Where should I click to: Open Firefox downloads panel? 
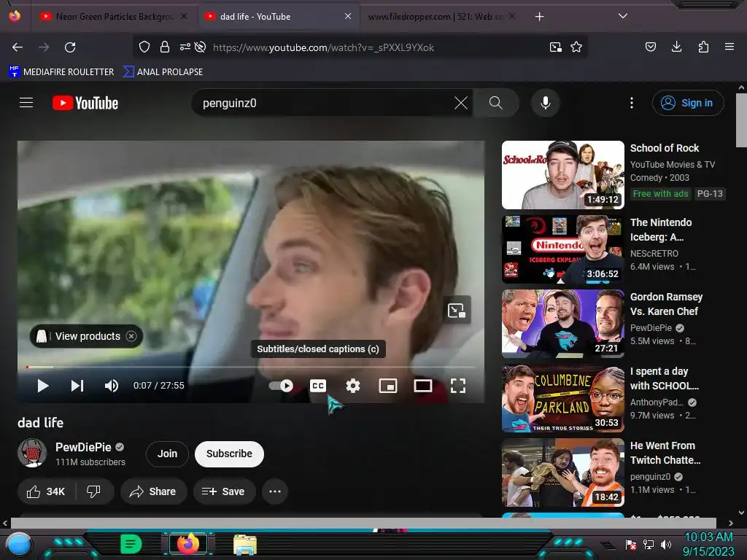tap(676, 47)
